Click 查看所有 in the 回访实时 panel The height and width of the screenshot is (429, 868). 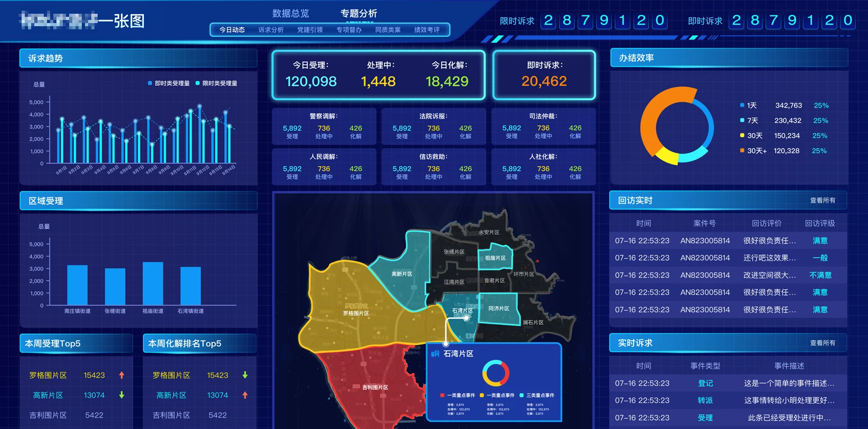822,200
